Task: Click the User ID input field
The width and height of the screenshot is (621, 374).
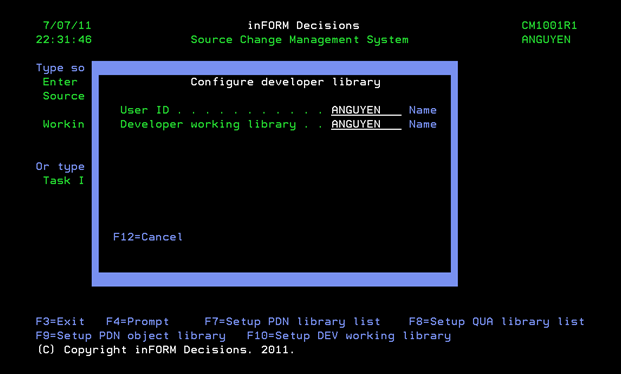Action: coord(366,110)
